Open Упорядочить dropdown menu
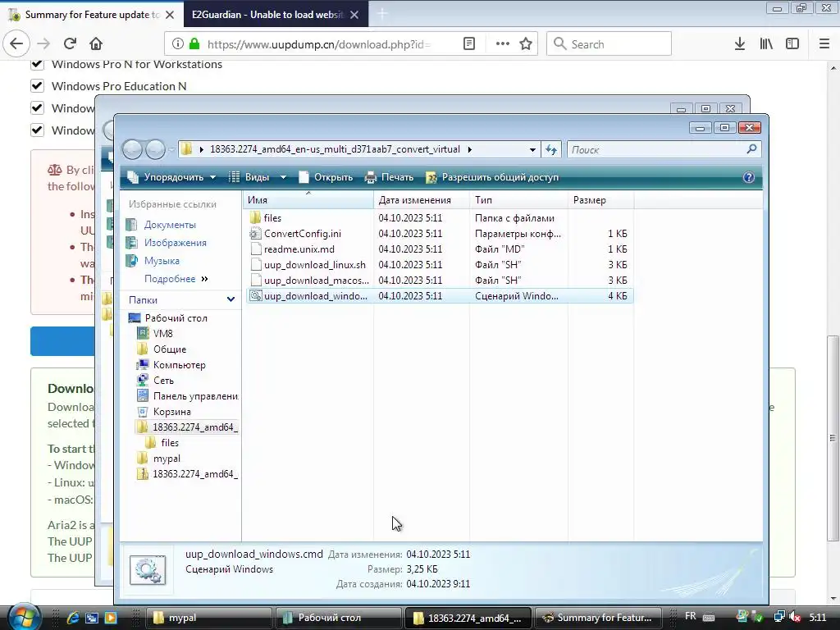Screen dimensions: 840x630 pos(172,177)
